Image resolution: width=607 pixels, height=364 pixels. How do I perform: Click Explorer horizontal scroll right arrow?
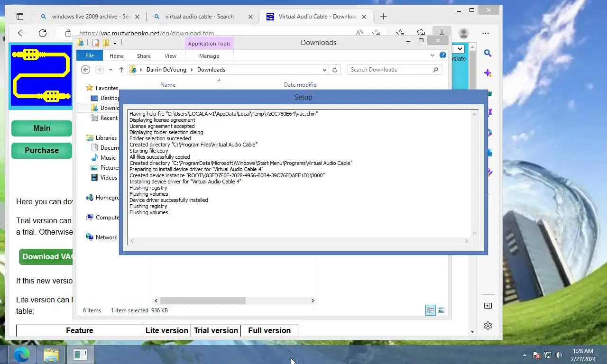point(313,300)
